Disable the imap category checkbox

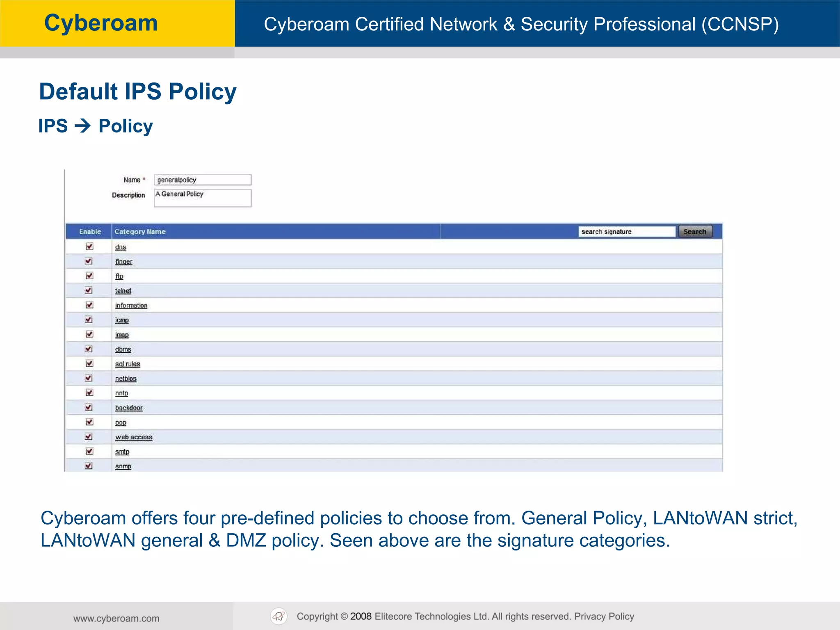click(90, 334)
